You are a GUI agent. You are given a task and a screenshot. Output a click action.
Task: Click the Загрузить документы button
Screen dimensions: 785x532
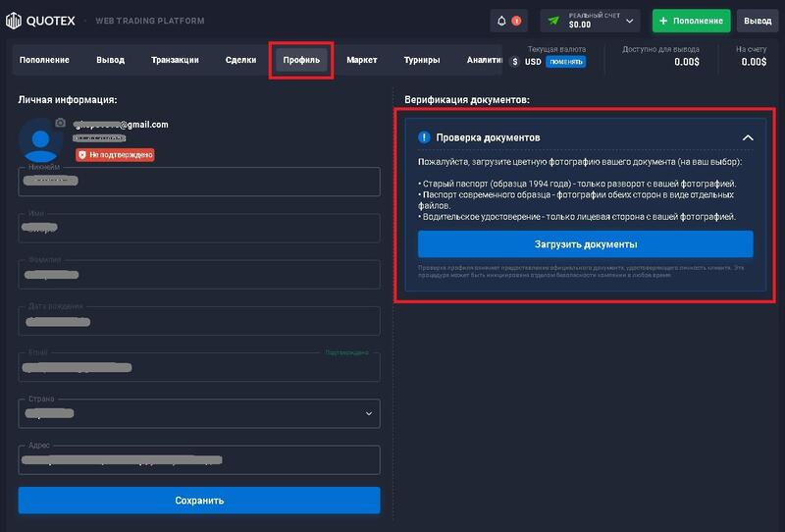[585, 244]
